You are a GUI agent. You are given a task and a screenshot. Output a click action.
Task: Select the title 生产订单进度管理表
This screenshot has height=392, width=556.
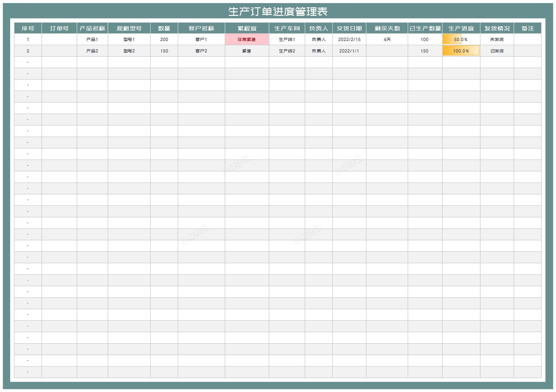click(x=278, y=12)
